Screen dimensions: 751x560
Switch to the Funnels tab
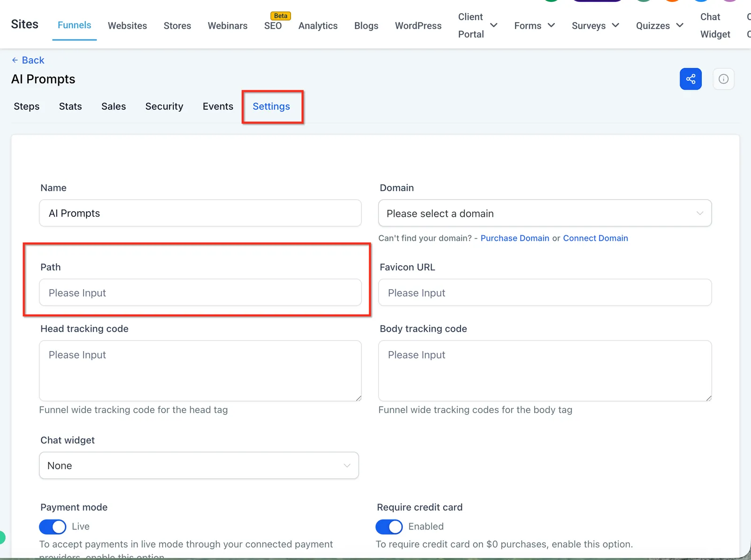pyautogui.click(x=74, y=25)
